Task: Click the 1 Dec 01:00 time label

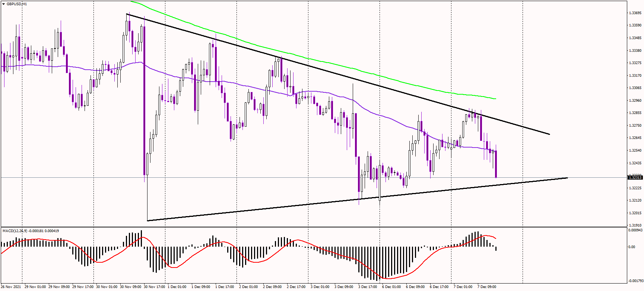Action: click(x=177, y=287)
